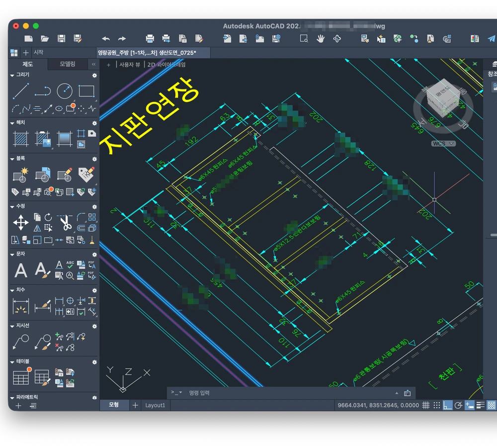The height and width of the screenshot is (448, 497).
Task: Add a new layout with plus button
Action: point(135,405)
